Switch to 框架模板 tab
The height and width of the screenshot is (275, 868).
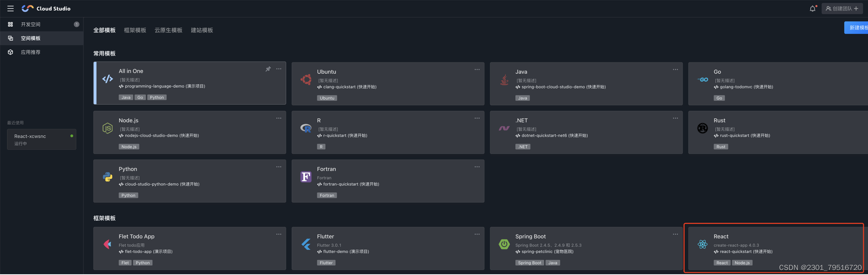coord(135,30)
